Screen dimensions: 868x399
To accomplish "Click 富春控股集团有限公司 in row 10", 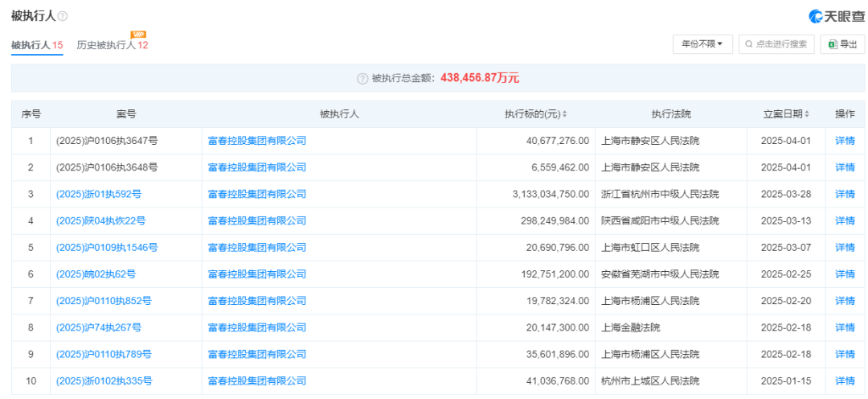I will coord(257,380).
